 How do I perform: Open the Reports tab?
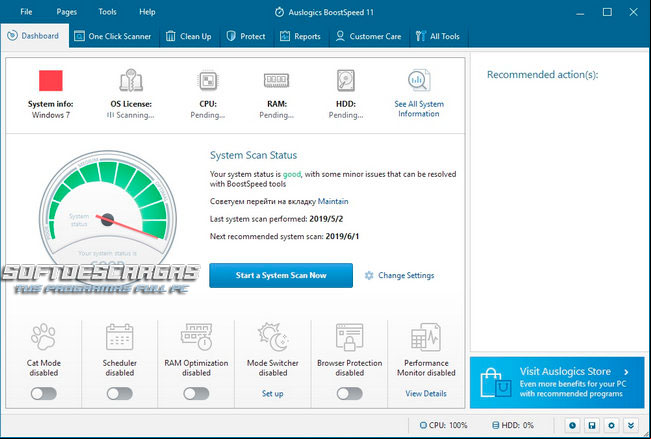300,37
